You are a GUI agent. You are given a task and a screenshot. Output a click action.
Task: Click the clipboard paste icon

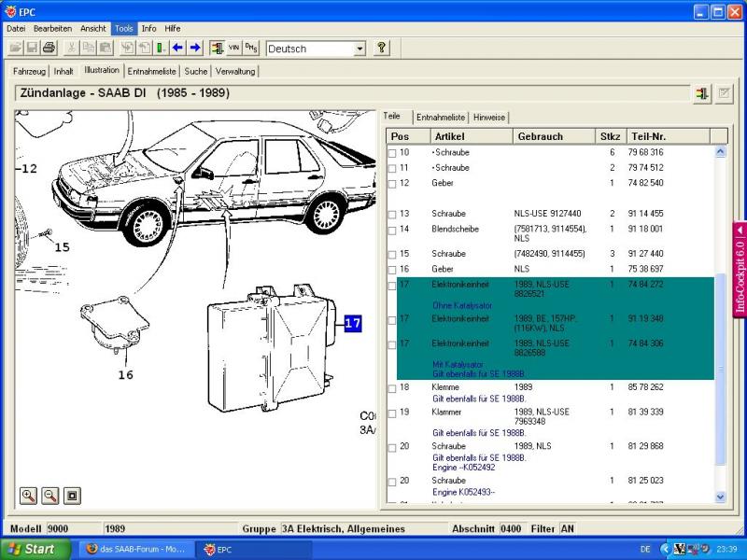[x=106, y=48]
